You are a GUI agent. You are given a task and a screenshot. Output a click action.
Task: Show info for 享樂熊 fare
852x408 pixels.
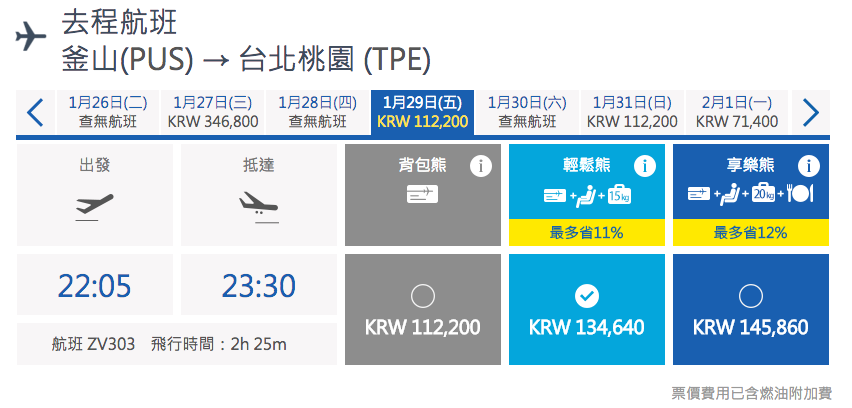pyautogui.click(x=809, y=166)
